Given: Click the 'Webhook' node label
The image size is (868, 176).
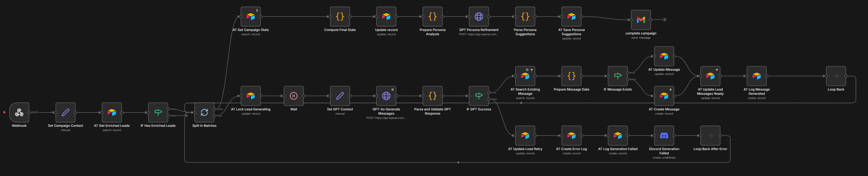Looking at the screenshot, I should [x=19, y=126].
